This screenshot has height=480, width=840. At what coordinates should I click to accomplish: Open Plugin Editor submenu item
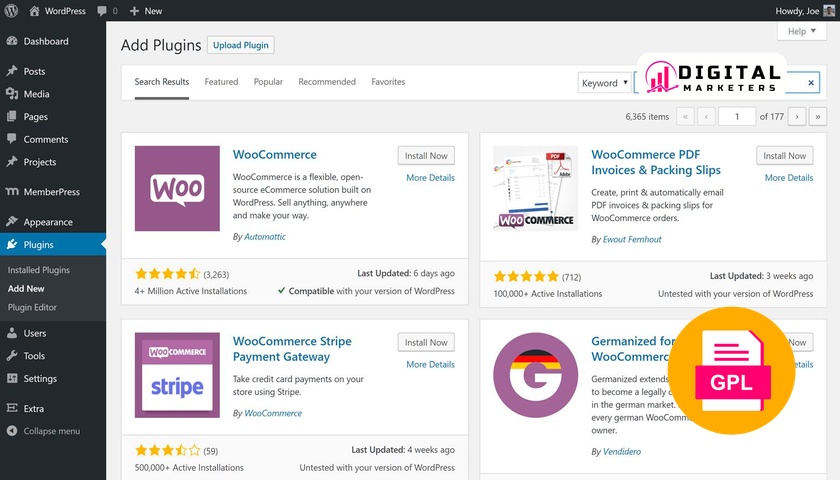point(32,307)
